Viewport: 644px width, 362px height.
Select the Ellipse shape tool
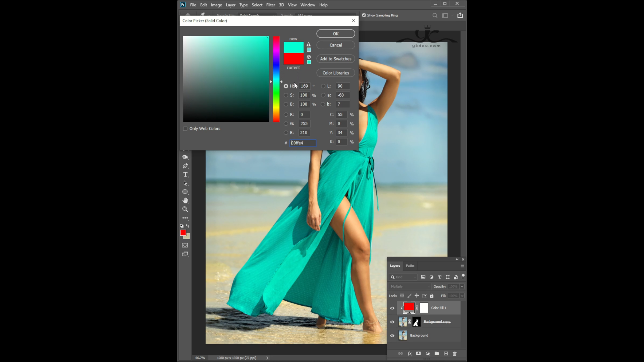pyautogui.click(x=185, y=192)
